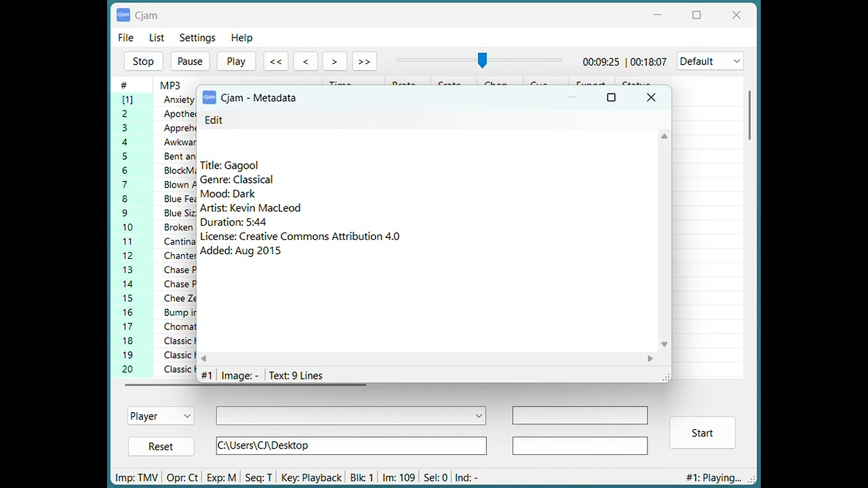
Task: Select playlist row 10 Broken
Action: click(155, 228)
